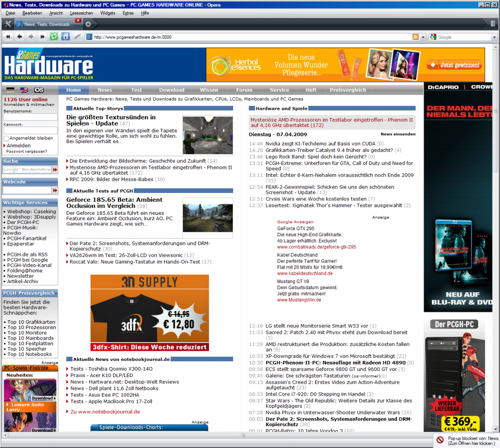Screen dimensions: 500x448
Task: Open the Webshop: Caseking link
Action: coord(31,211)
